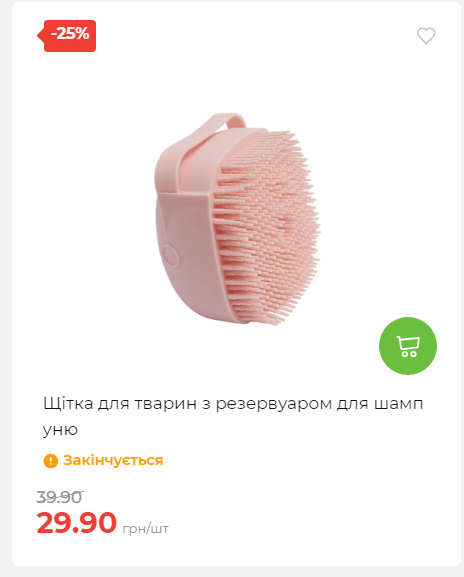Image resolution: width=464 pixels, height=577 pixels.
Task: Click the 'грн/шт' unit label
Action: coord(145,529)
